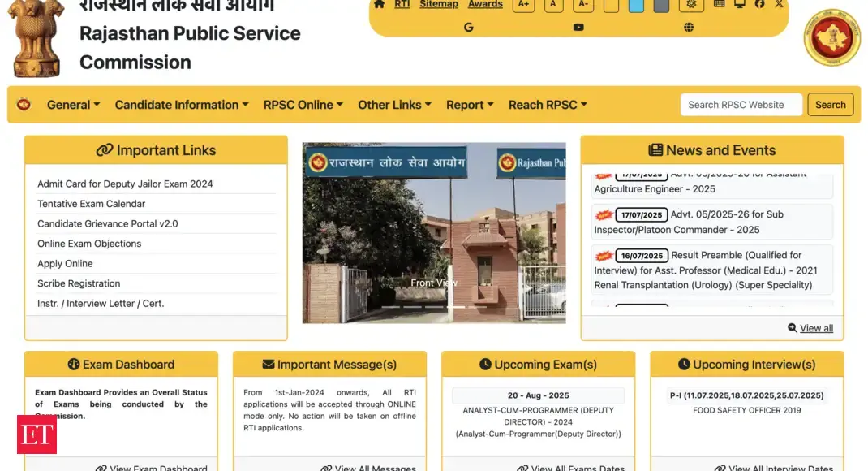This screenshot has height=471, width=868.
Task: Click the home icon in top bar
Action: [378, 4]
